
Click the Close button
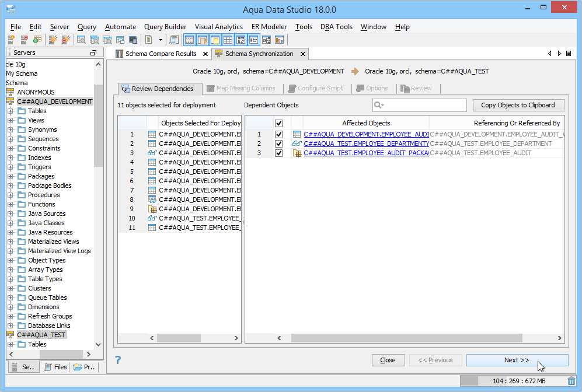(388, 360)
